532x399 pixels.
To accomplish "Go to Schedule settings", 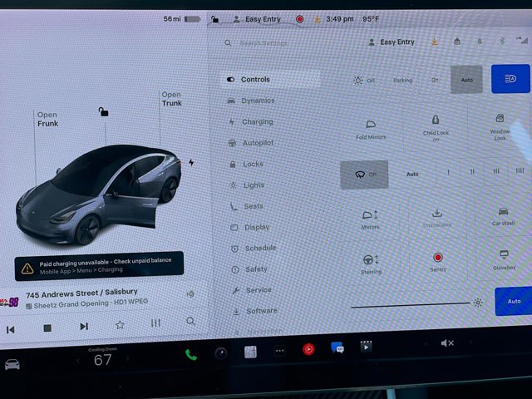I will [x=254, y=249].
